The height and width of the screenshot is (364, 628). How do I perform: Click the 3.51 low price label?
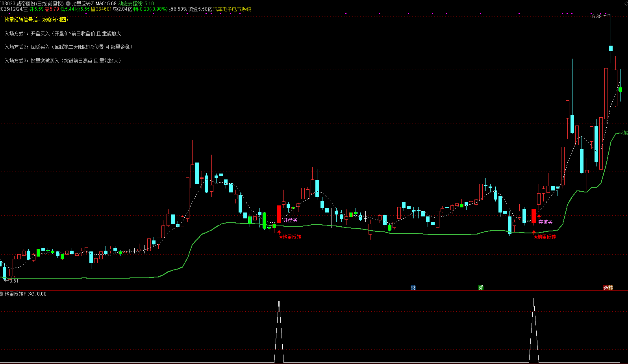(x=14, y=281)
